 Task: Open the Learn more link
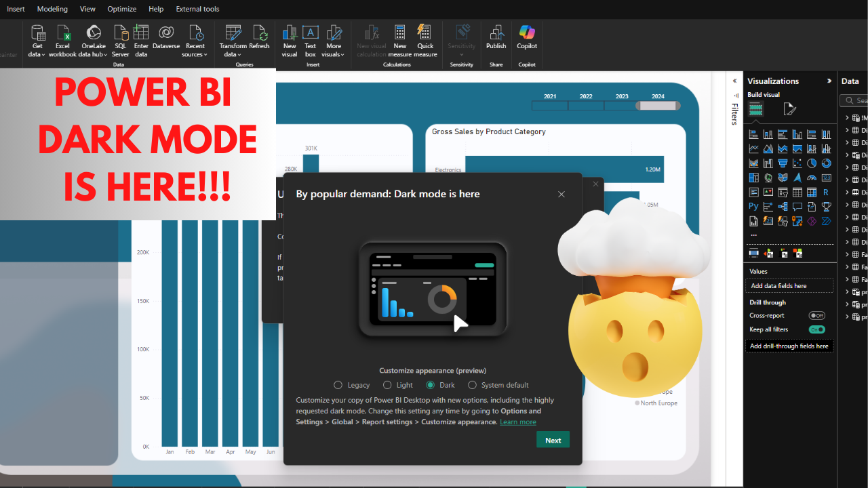pos(518,422)
